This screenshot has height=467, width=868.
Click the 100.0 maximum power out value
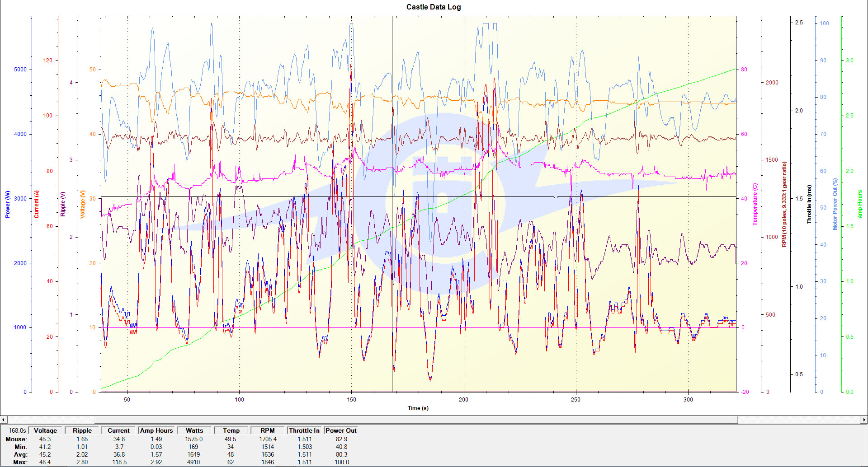(x=341, y=462)
